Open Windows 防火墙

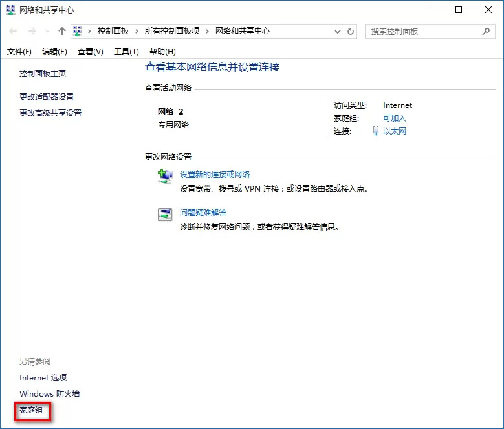(50, 393)
